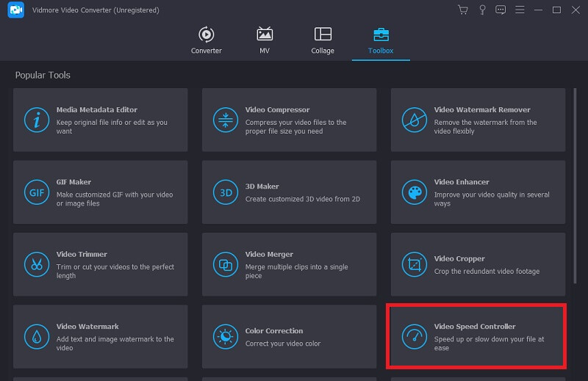Switch to the Converter tab
Screen dimensions: 588x381
(207, 40)
